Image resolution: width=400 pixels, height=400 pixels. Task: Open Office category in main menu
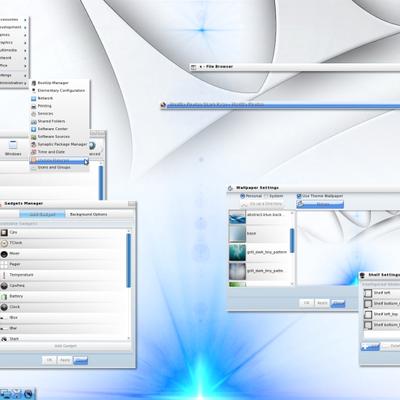point(14,66)
